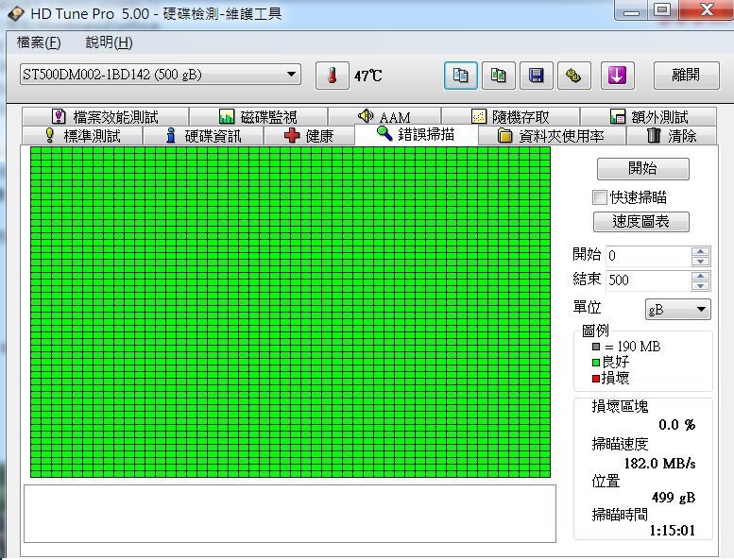This screenshot has height=560, width=734.
Task: Click the floppy disk save icon
Action: pyautogui.click(x=537, y=76)
